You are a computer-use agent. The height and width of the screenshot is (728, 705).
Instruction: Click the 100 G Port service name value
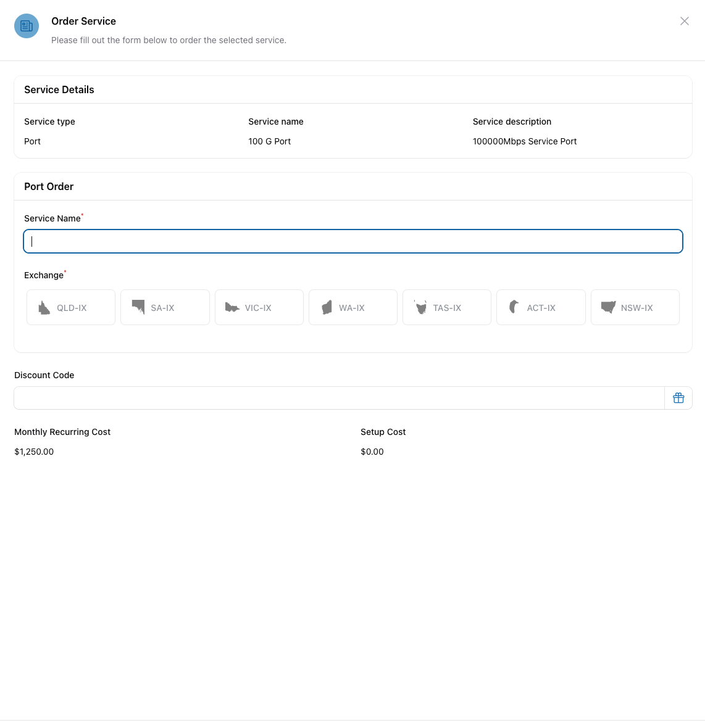coord(269,141)
